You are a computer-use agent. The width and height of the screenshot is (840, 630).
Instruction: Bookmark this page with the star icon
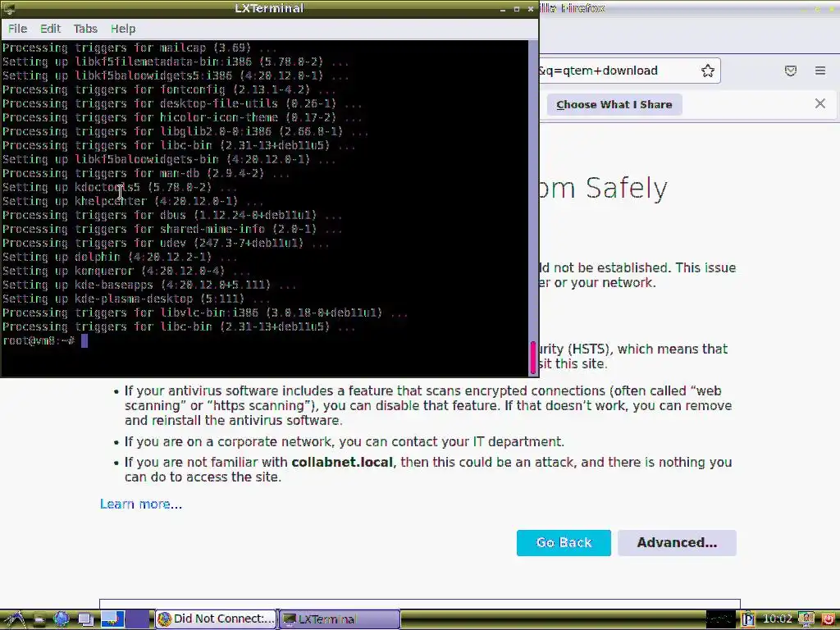pyautogui.click(x=708, y=71)
